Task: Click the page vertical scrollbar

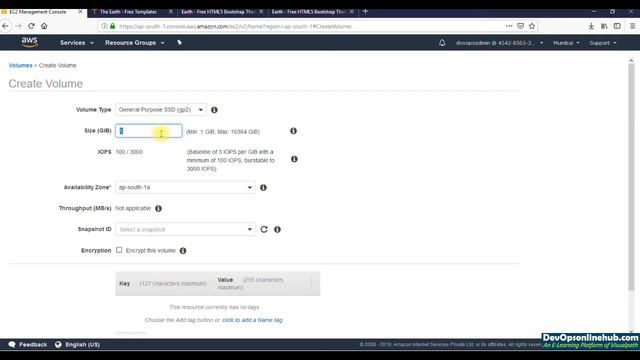Action: [631, 176]
